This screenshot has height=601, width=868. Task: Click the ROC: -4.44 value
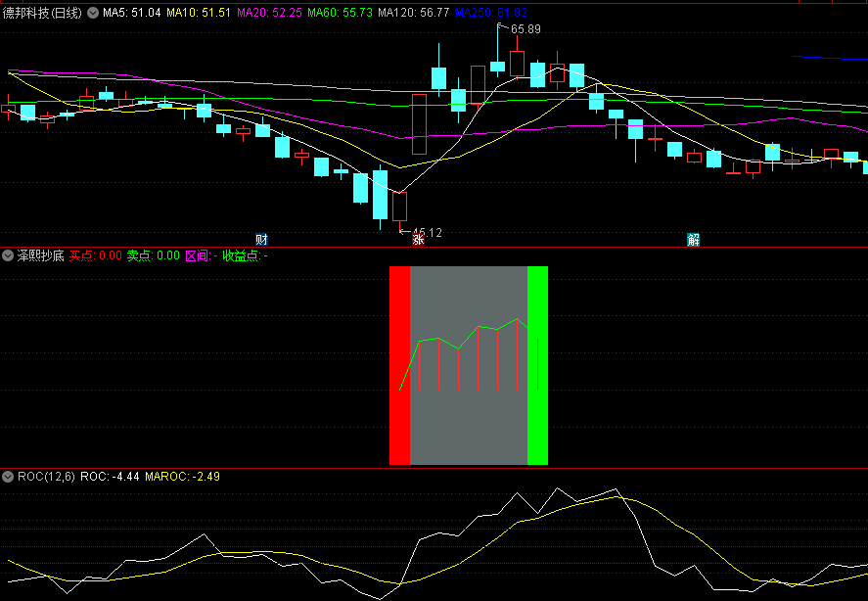coord(110,477)
